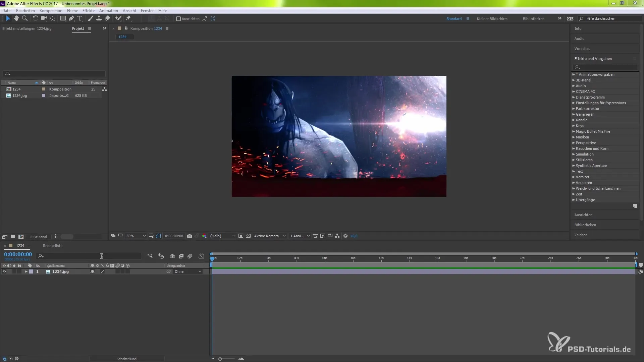
Task: Open the Aktive Kamera view dropdown
Action: (x=270, y=236)
